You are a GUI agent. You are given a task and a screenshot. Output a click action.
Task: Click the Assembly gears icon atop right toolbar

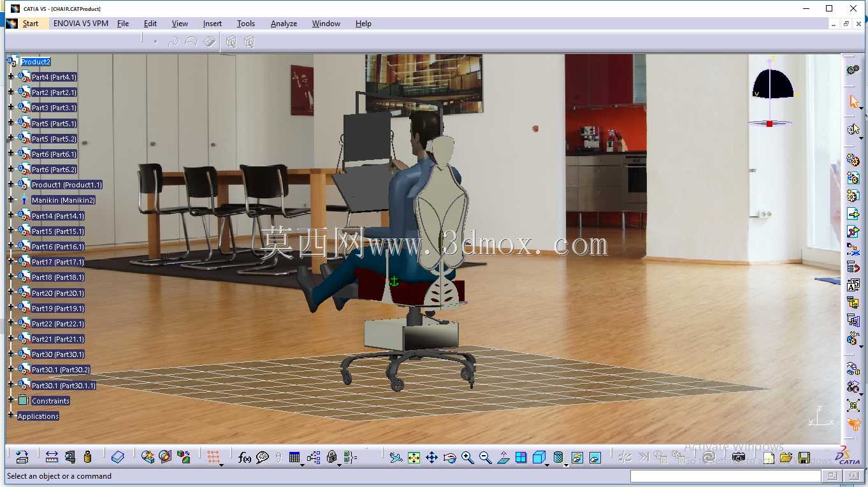853,69
